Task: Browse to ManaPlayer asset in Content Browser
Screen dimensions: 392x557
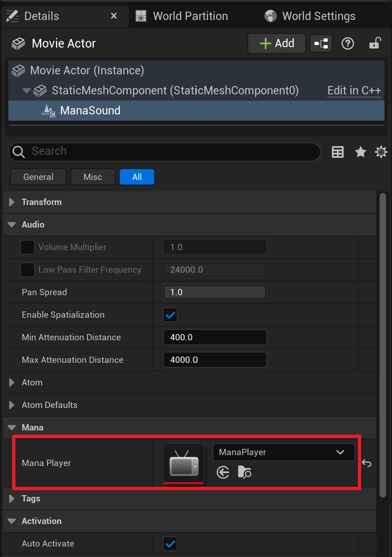Action: pyautogui.click(x=244, y=472)
